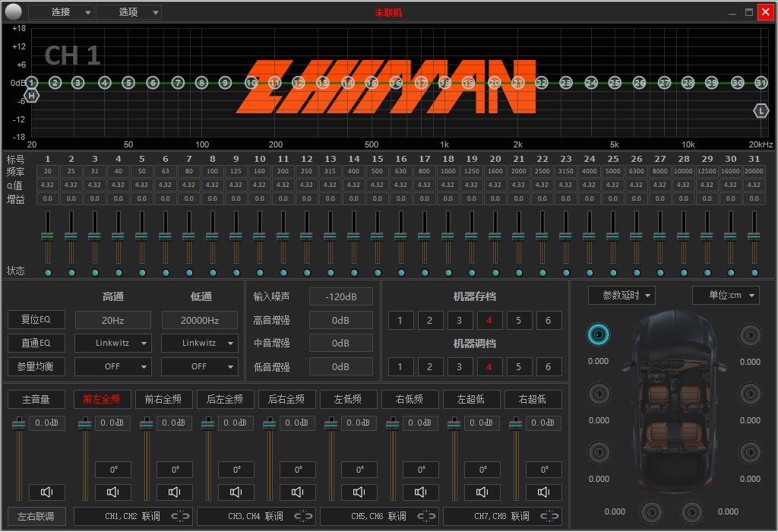Screen dimensions: 778x532
Task: Select the highlighted cyan front-left speaker icon
Action: pos(599,334)
